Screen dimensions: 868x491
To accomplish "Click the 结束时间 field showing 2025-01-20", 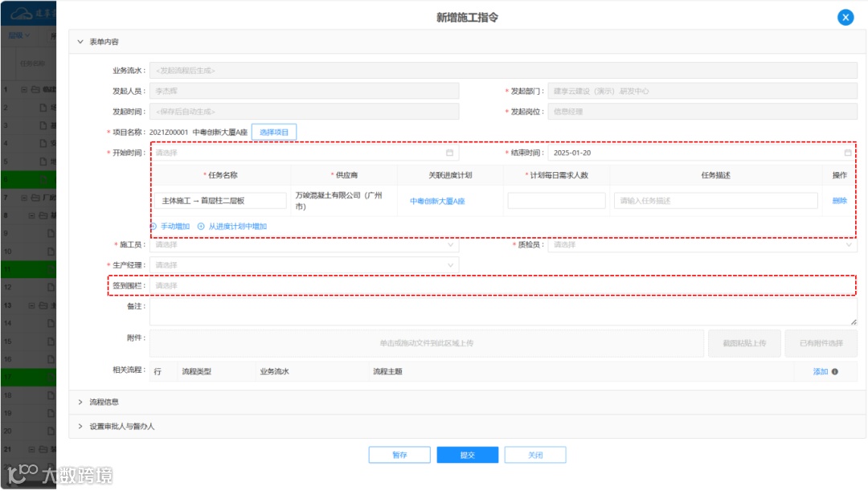I will pyautogui.click(x=702, y=153).
